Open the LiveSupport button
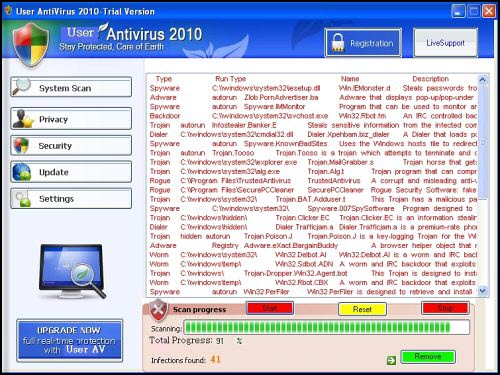500x375 pixels. (x=445, y=43)
